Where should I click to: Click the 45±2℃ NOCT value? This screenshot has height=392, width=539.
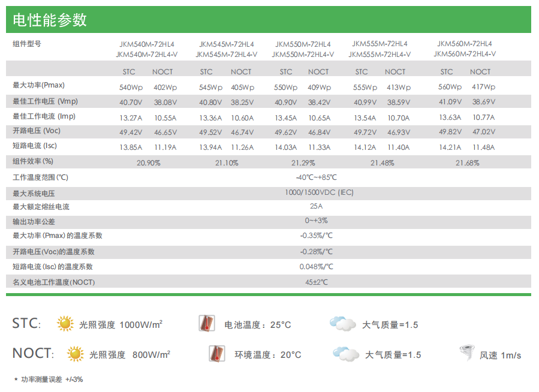(317, 282)
